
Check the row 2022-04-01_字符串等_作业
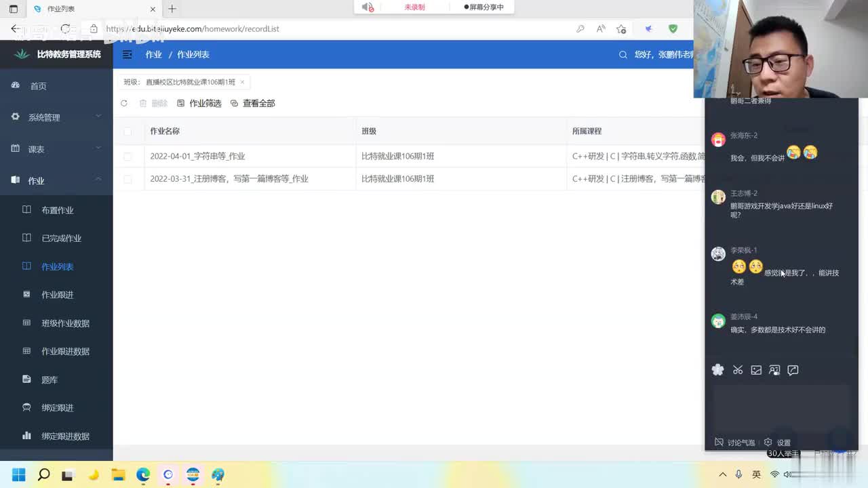pos(127,156)
